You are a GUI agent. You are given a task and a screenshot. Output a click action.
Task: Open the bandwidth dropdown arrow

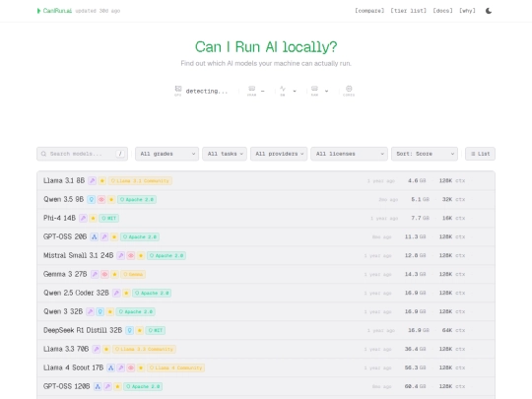click(x=295, y=91)
